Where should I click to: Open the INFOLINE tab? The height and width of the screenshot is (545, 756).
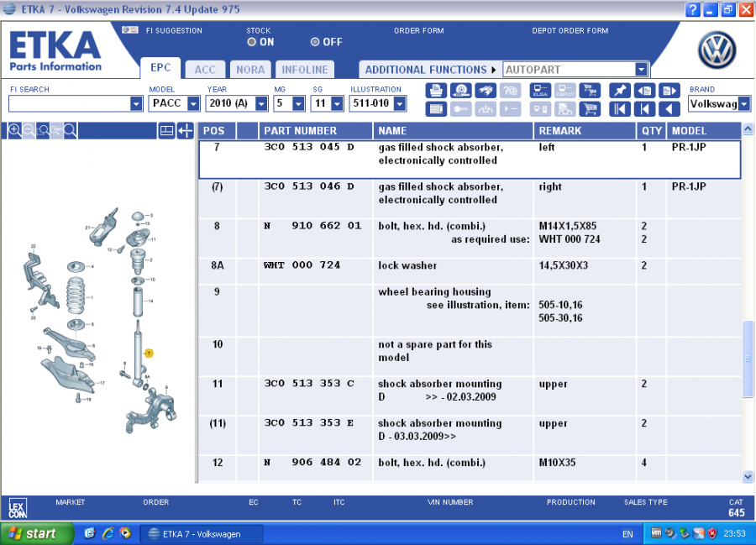[304, 70]
